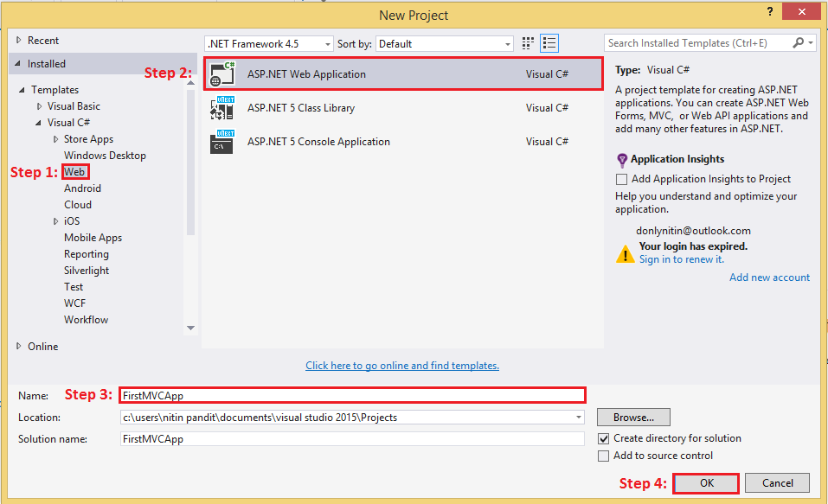The height and width of the screenshot is (504, 828).
Task: Expand the Recent section
Action: (19, 40)
